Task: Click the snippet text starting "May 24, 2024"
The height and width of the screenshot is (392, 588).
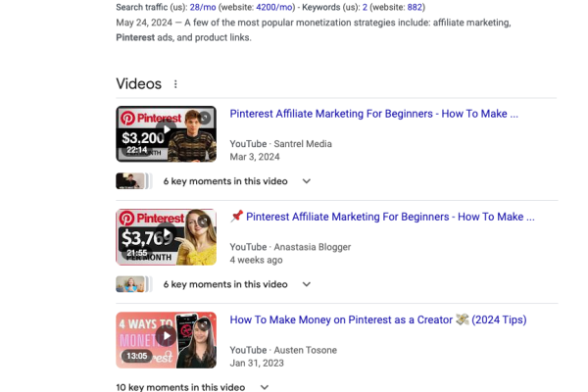Action: pyautogui.click(x=314, y=30)
